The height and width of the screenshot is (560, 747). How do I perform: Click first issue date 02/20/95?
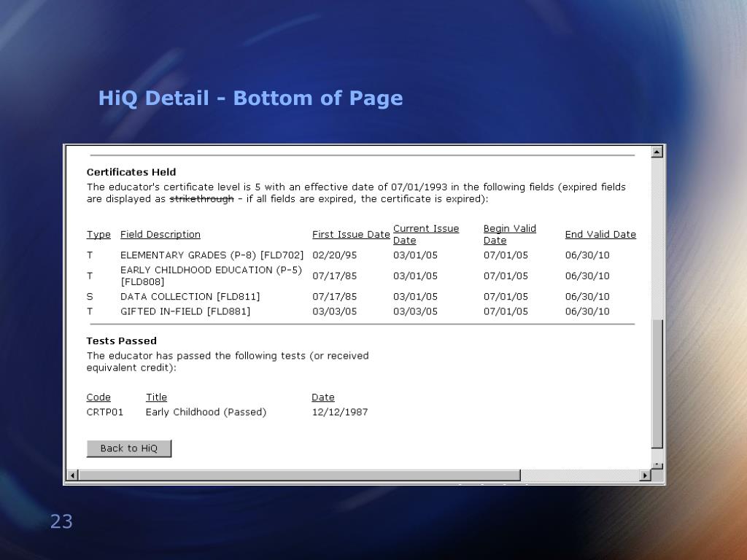334,255
